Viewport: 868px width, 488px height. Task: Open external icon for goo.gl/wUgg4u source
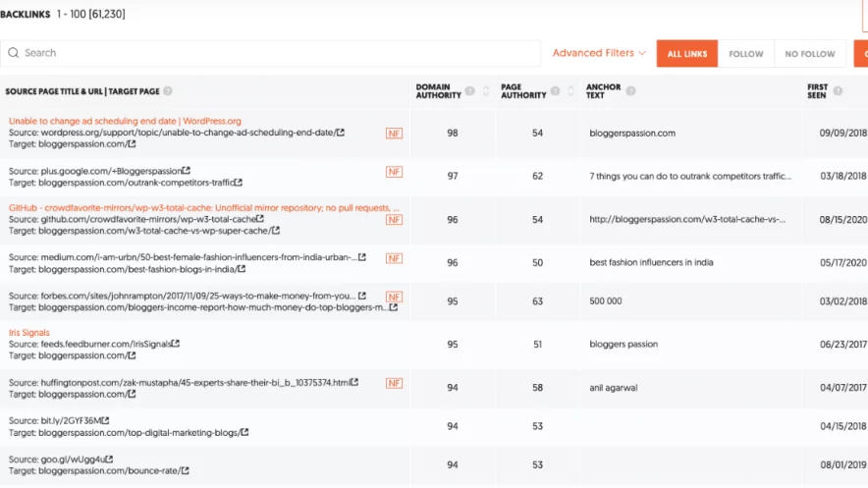point(109,460)
